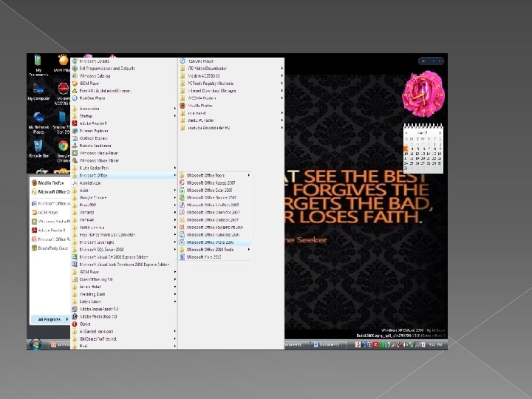This screenshot has height=399, width=532.
Task: Open Adobe Reader 8 from recent programs list
Action: point(50,231)
